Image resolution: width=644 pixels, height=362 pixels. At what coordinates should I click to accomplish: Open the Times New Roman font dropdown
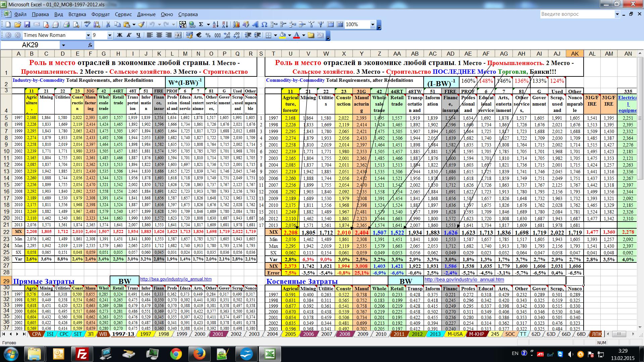point(88,35)
